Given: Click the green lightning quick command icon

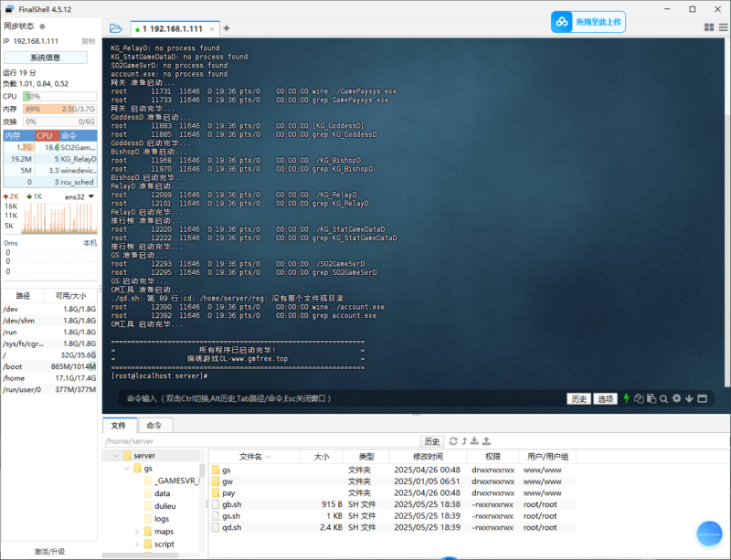Looking at the screenshot, I should pyautogui.click(x=627, y=398).
